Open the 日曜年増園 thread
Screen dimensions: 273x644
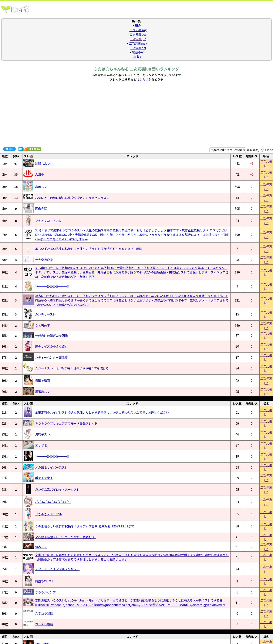[42, 380]
